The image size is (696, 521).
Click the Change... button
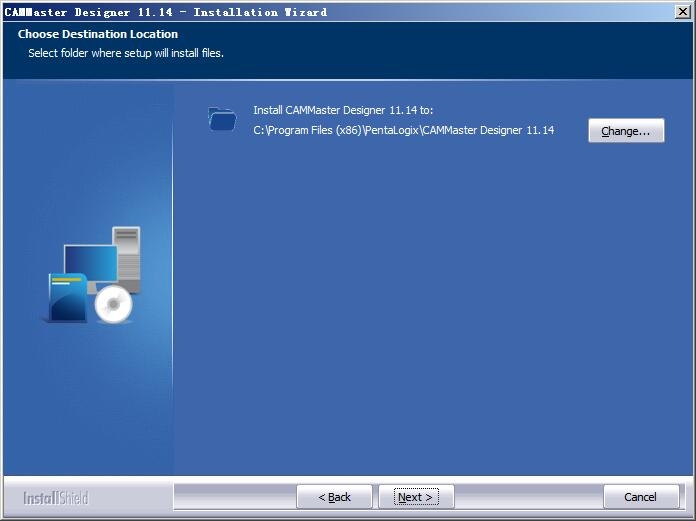[x=626, y=131]
